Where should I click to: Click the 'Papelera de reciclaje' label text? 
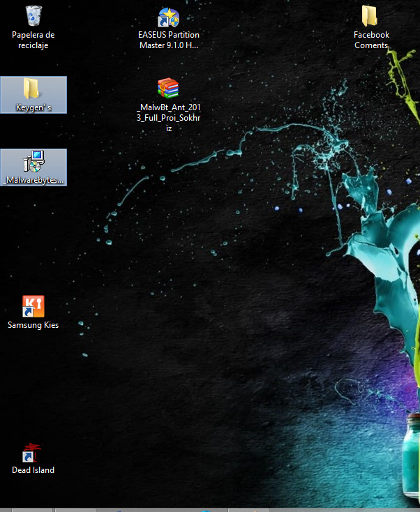(33, 40)
